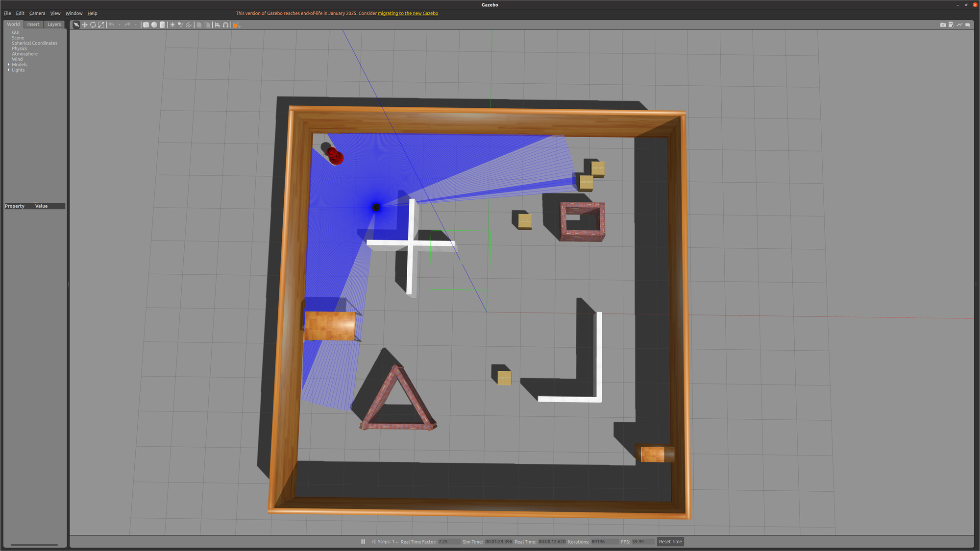Activate the arrow selection mode
980x551 pixels.
(76, 24)
